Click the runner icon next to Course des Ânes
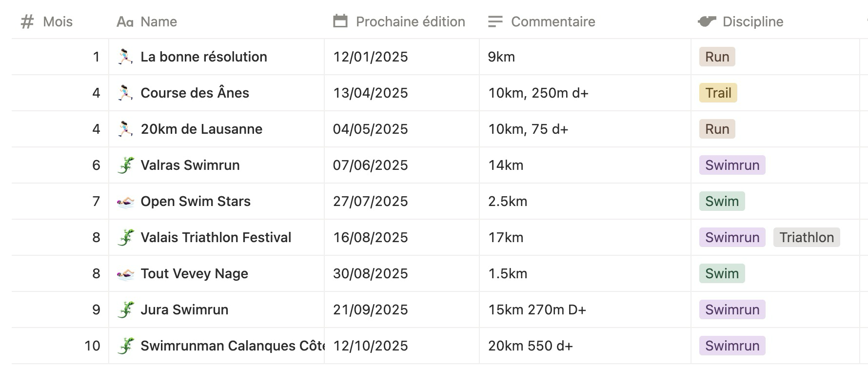This screenshot has width=868, height=371. point(125,93)
